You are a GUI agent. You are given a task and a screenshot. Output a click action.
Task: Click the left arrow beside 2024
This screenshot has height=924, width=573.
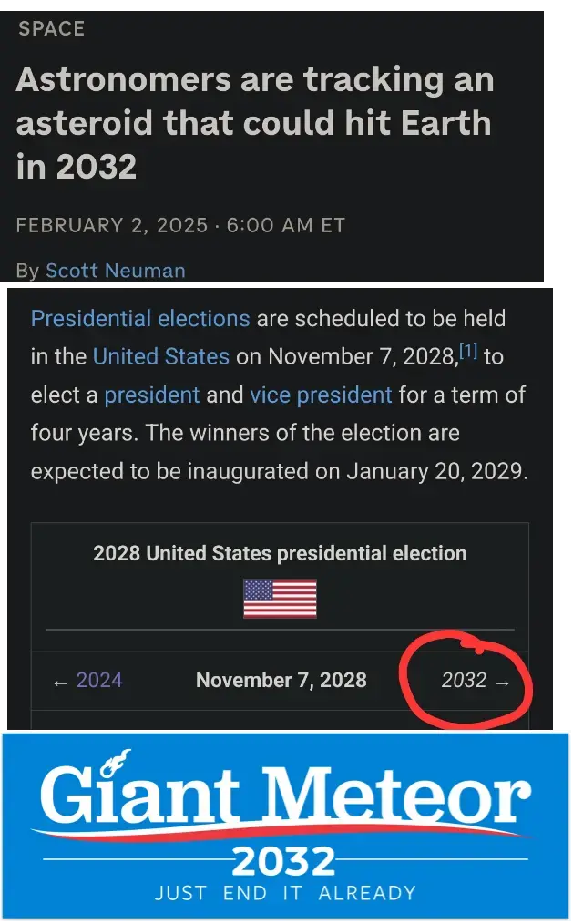point(60,681)
